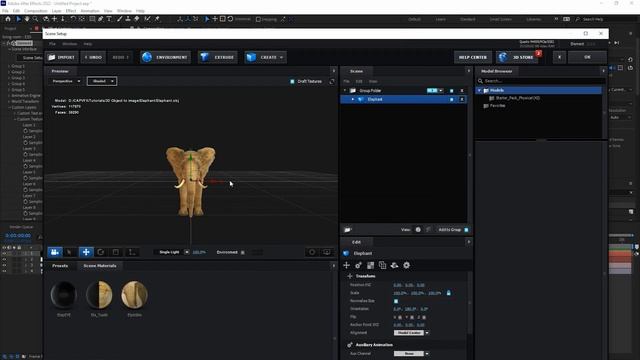Viewport: 640px width, 360px height.
Task: Open the After Effects Composition menu
Action: point(36,11)
